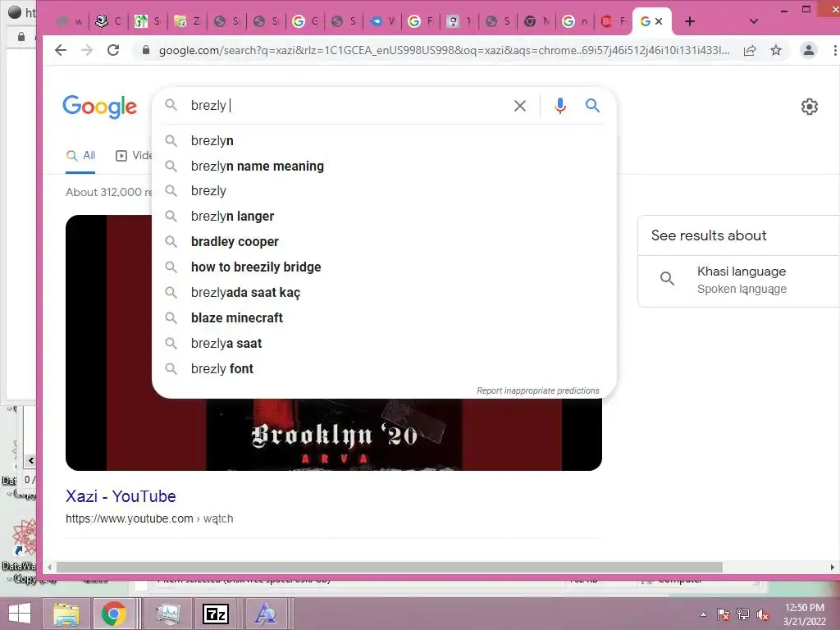Open File Explorer from taskbar
The image size is (840, 630).
click(66, 614)
